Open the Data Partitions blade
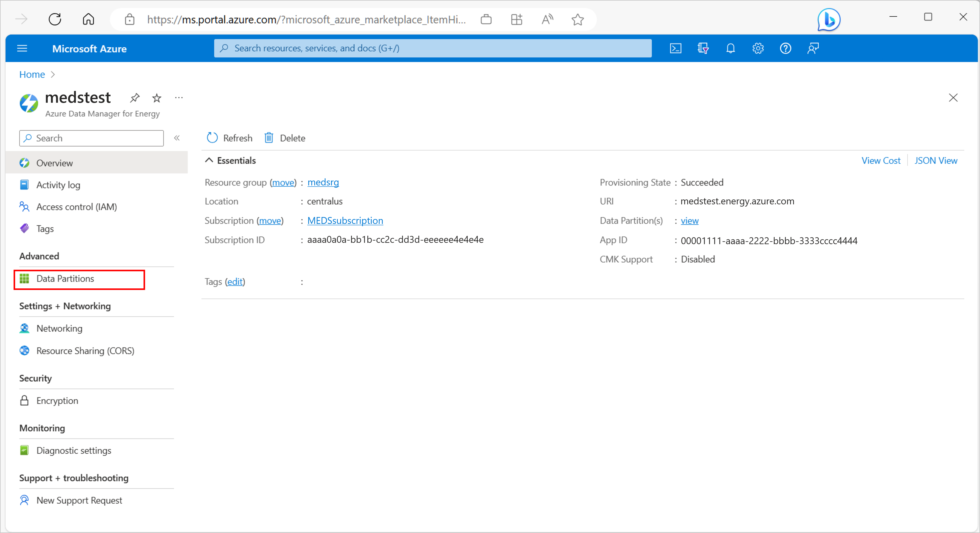The width and height of the screenshot is (980, 533). click(65, 278)
